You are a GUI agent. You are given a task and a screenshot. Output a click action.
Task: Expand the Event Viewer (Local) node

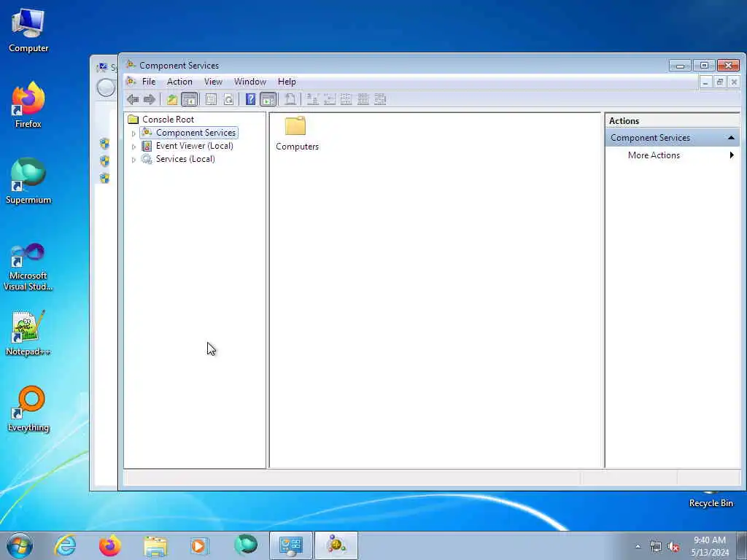click(x=134, y=147)
